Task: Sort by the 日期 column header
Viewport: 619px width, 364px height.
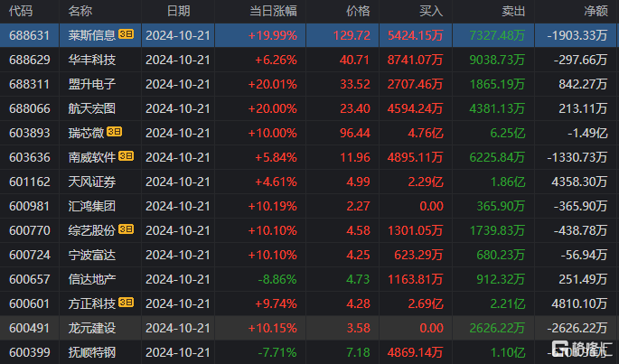Action: (x=178, y=11)
